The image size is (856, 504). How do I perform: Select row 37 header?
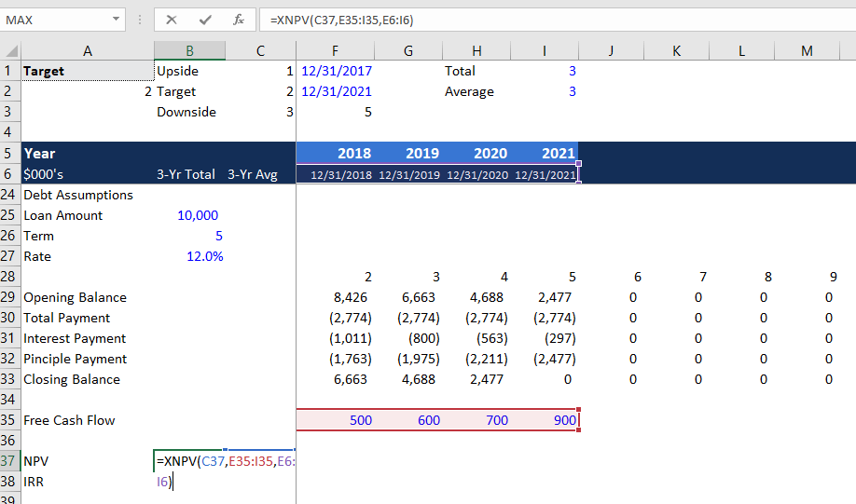pos(10,461)
